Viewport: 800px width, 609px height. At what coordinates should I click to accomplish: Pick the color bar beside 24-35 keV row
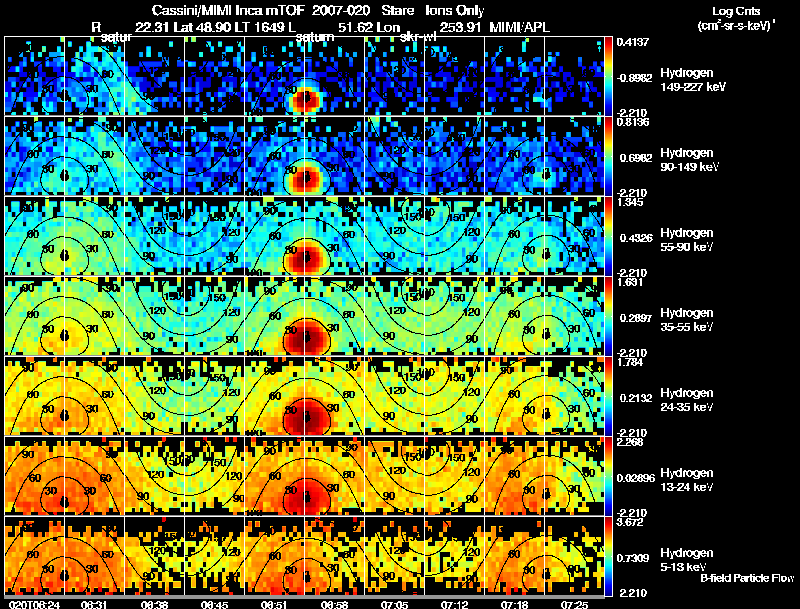(608, 396)
